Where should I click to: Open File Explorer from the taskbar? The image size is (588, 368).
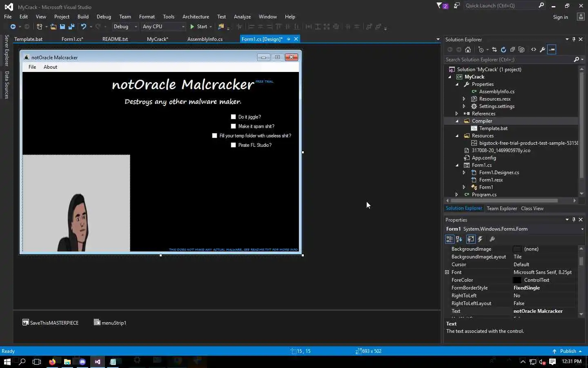67,362
